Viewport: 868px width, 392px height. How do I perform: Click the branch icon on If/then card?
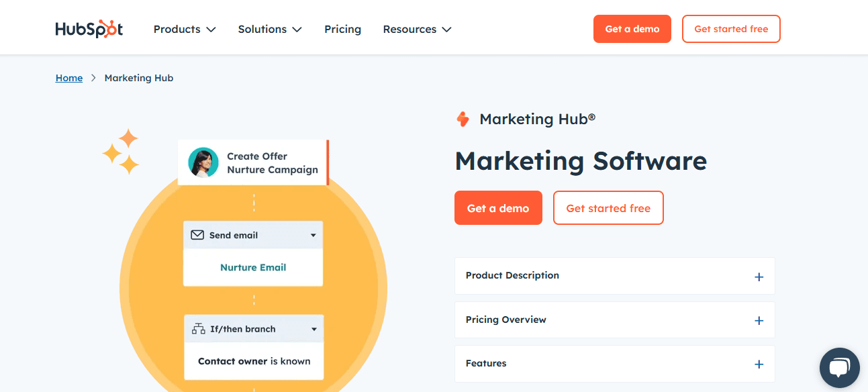click(x=198, y=328)
